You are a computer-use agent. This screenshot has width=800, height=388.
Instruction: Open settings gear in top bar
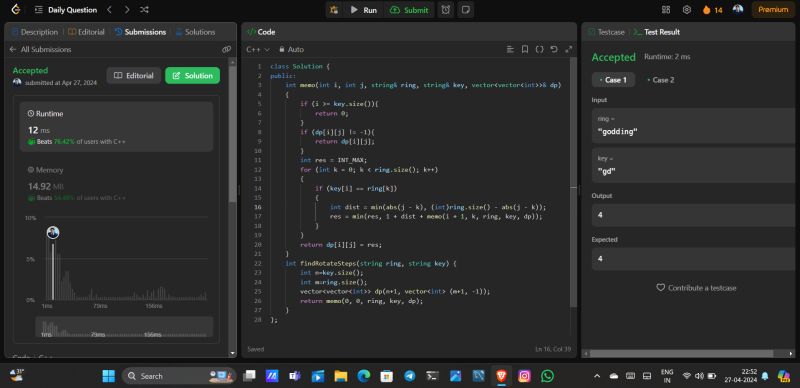(687, 10)
